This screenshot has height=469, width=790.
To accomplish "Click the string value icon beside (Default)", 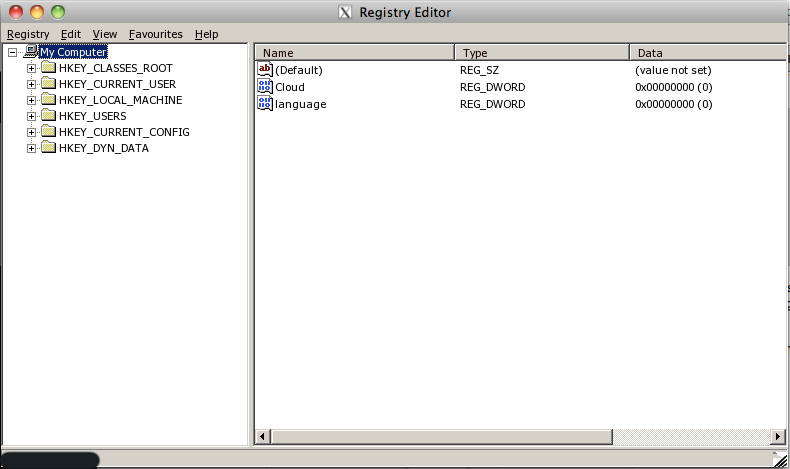I will click(265, 70).
